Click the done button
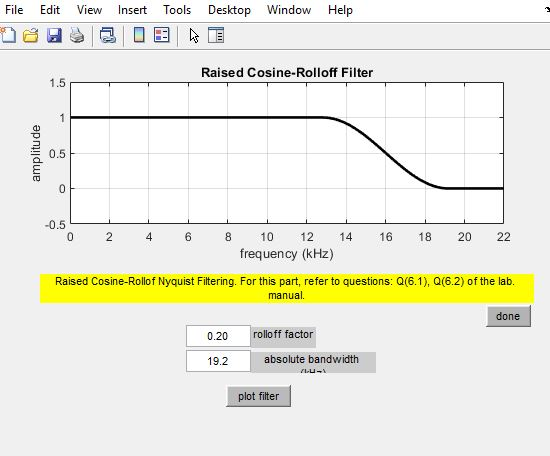The width and height of the screenshot is (550, 456). [508, 316]
